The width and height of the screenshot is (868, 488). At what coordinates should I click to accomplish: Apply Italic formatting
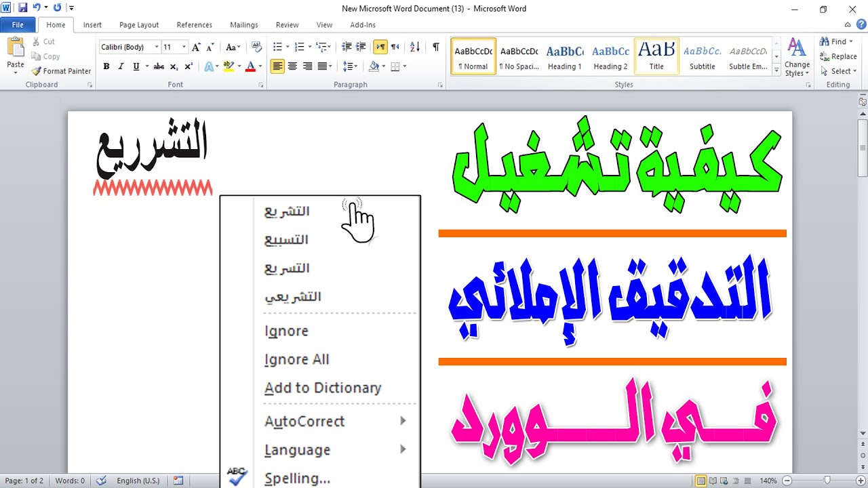121,66
